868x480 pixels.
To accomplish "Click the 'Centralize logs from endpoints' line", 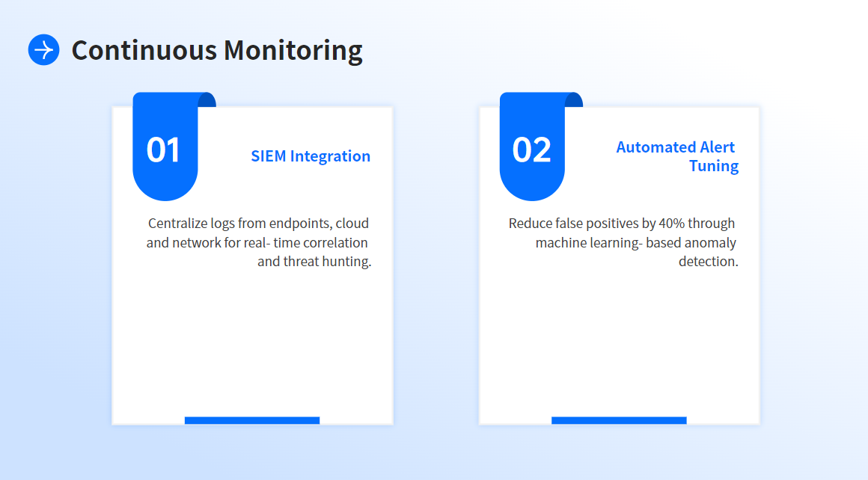I will pos(258,224).
